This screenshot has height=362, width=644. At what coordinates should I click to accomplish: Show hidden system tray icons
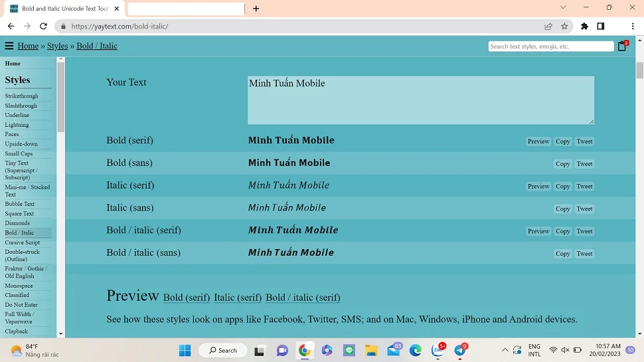[x=505, y=350]
